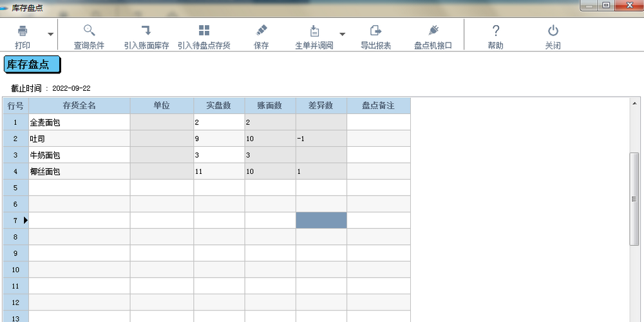
Task: Click the 打印 (Print) printer icon
Action: (x=23, y=30)
